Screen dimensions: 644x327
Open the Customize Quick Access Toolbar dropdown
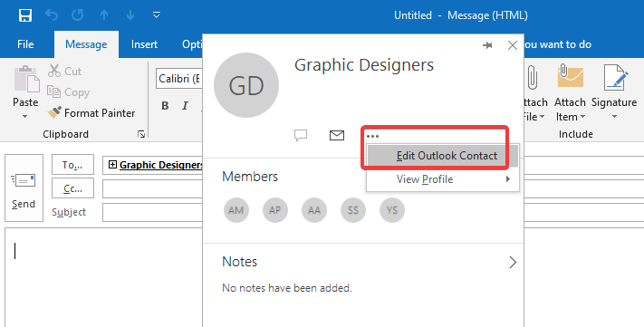click(x=156, y=15)
